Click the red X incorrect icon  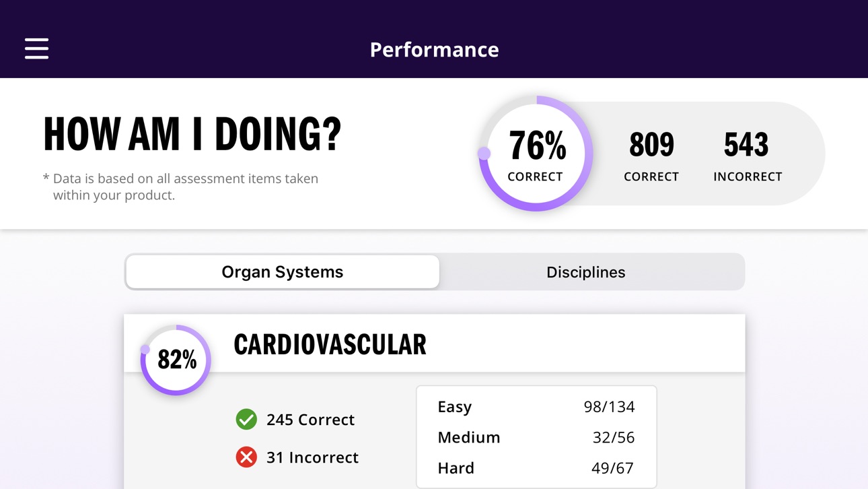tap(246, 457)
